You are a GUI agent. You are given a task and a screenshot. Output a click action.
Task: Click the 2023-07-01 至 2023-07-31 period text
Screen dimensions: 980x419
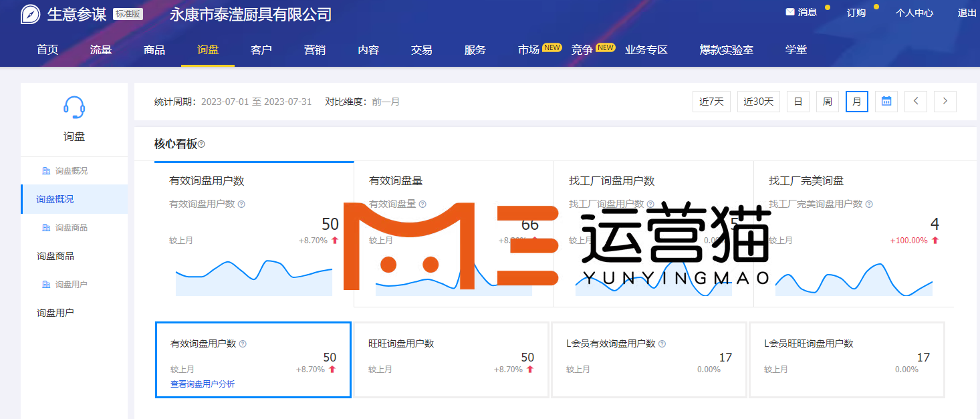257,102
